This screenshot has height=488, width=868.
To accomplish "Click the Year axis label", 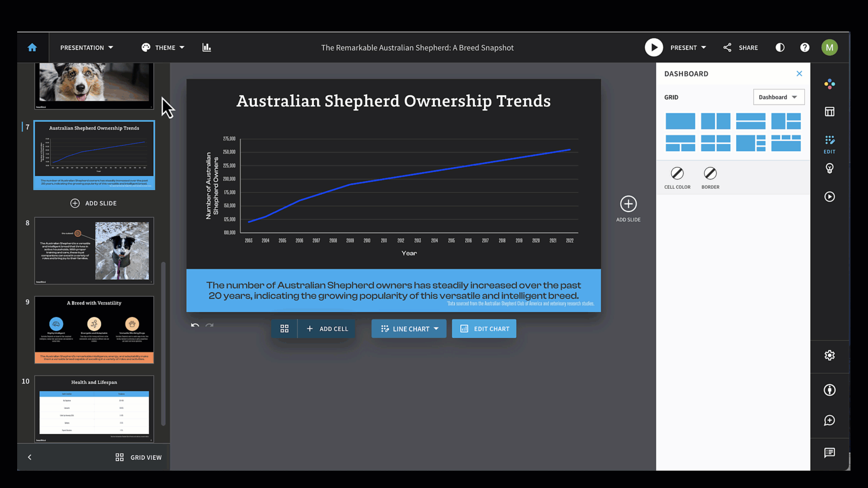I will point(409,253).
